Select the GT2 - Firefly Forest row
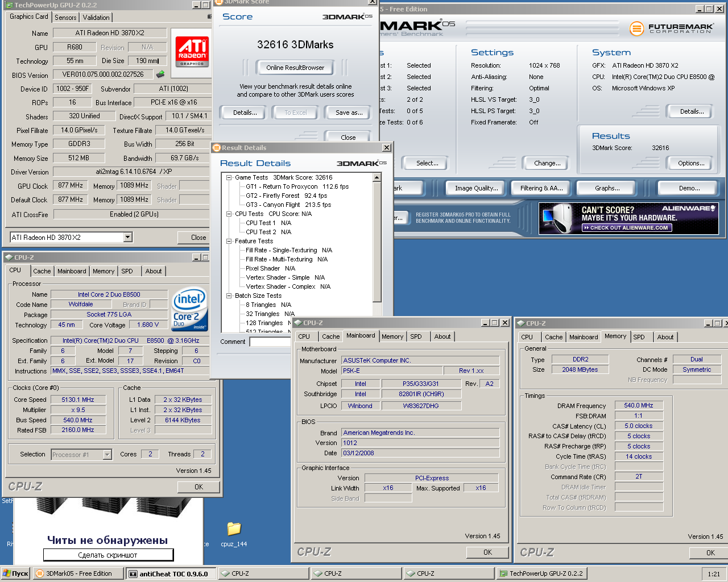 pyautogui.click(x=286, y=196)
